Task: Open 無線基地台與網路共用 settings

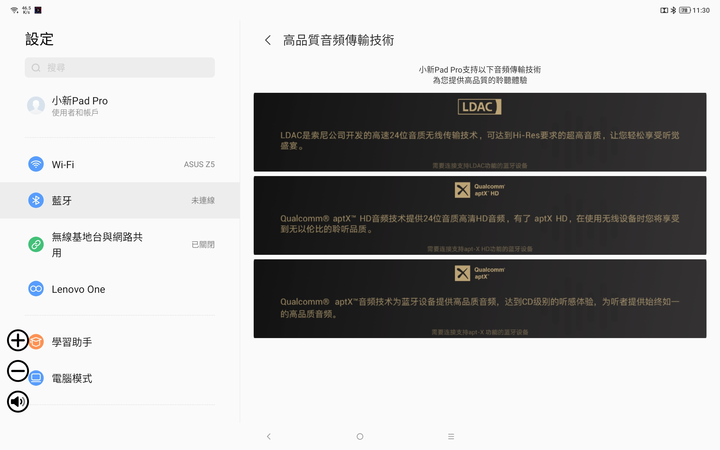Action: tap(120, 244)
